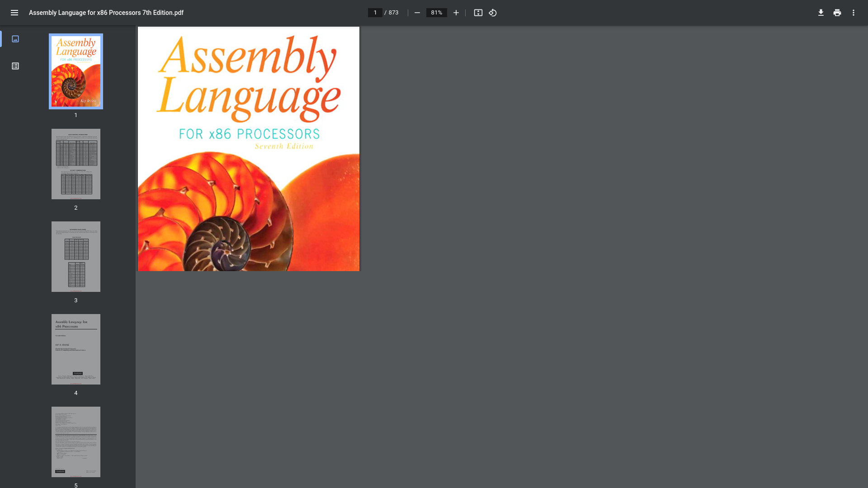
Task: Print the PDF document
Action: (x=837, y=13)
